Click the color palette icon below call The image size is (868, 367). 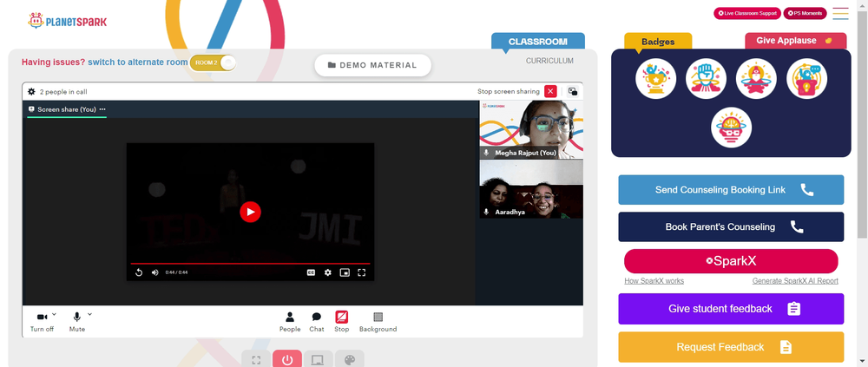[x=349, y=359]
